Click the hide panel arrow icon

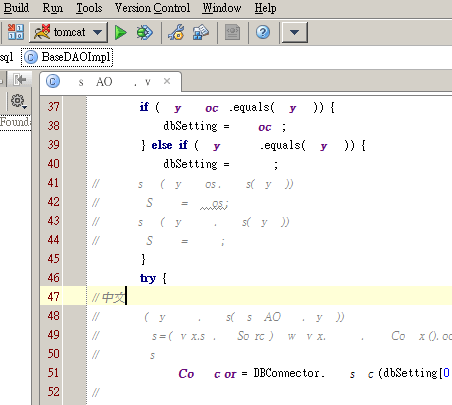[20, 80]
